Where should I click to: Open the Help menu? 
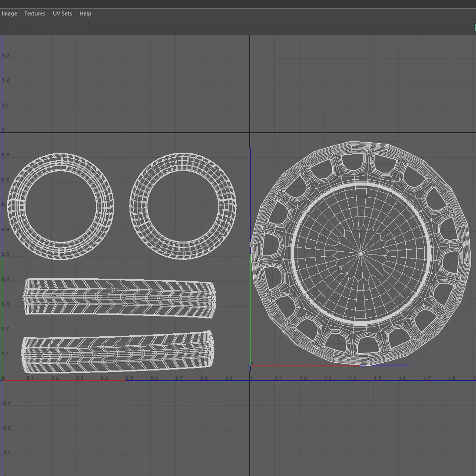coord(85,13)
